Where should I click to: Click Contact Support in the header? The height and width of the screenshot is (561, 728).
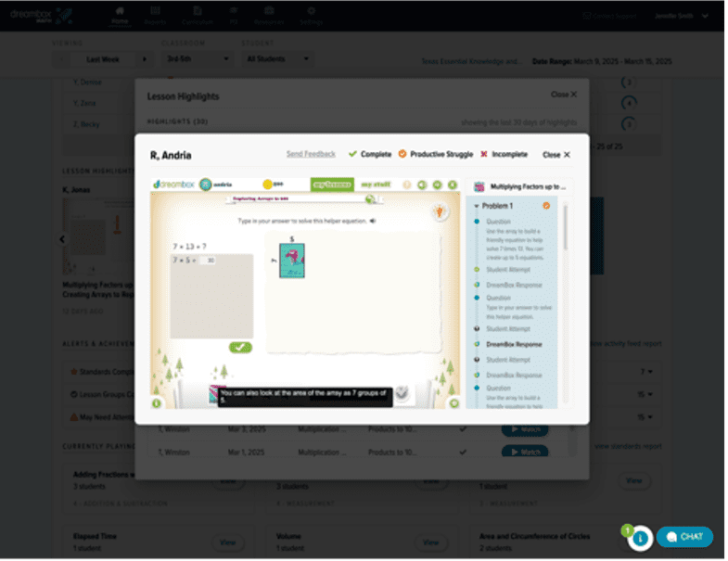(611, 16)
